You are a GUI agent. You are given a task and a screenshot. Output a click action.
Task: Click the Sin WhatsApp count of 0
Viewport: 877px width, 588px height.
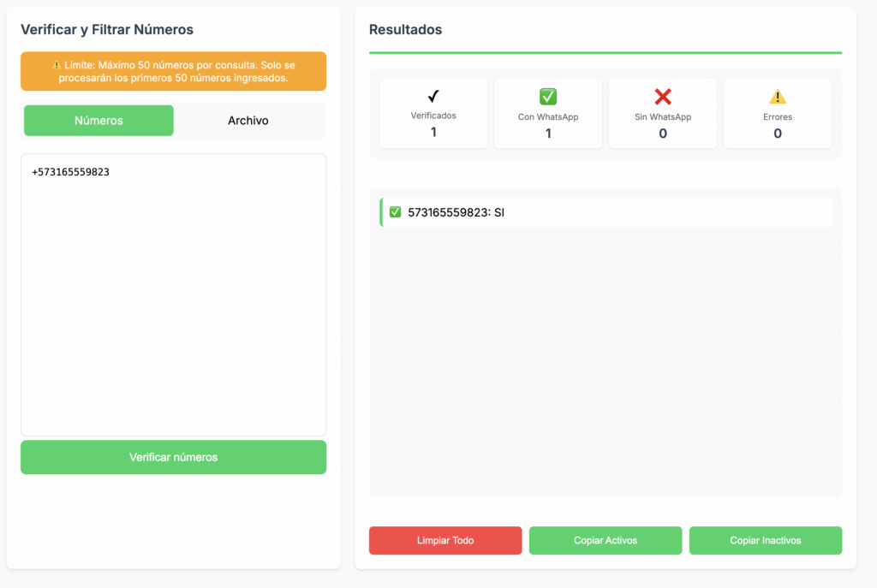(663, 134)
